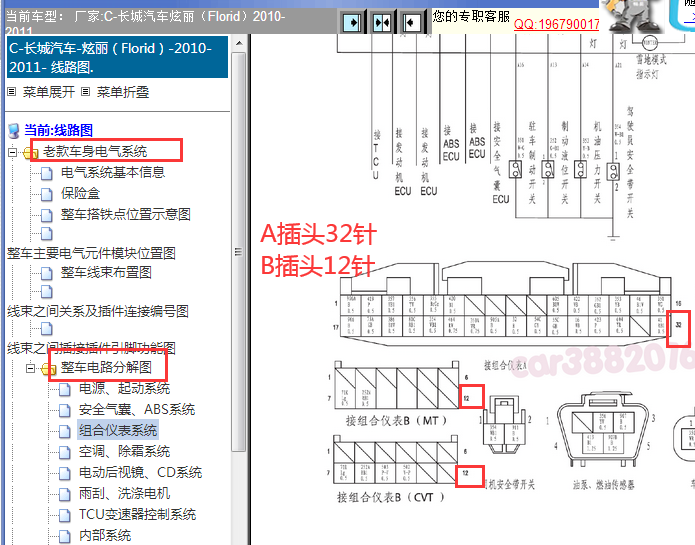This screenshot has width=695, height=545.
Task: Open 安全气囊、ABS系统 diagram
Action: pyautogui.click(x=137, y=409)
